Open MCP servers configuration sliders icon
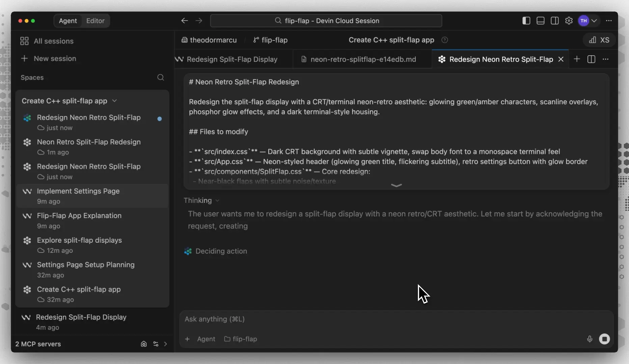 coord(156,344)
